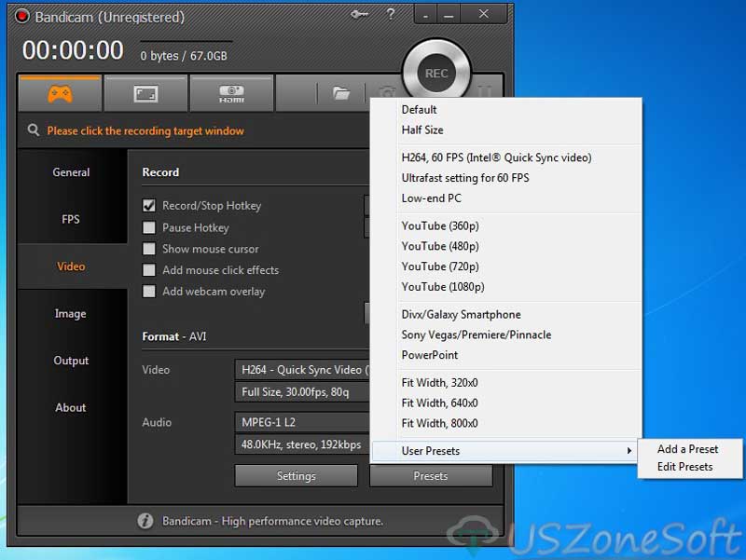
Task: Switch to the FPS tab
Action: click(73, 219)
